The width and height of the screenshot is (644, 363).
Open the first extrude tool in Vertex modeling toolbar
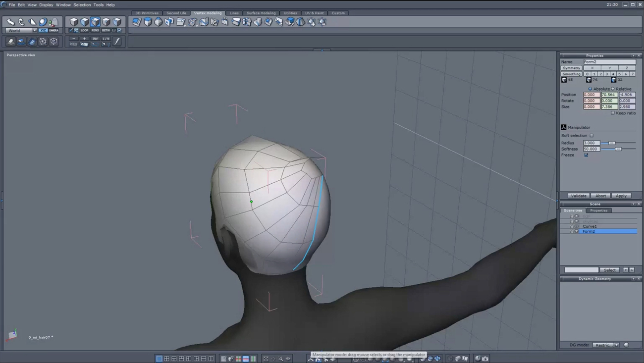coord(135,22)
